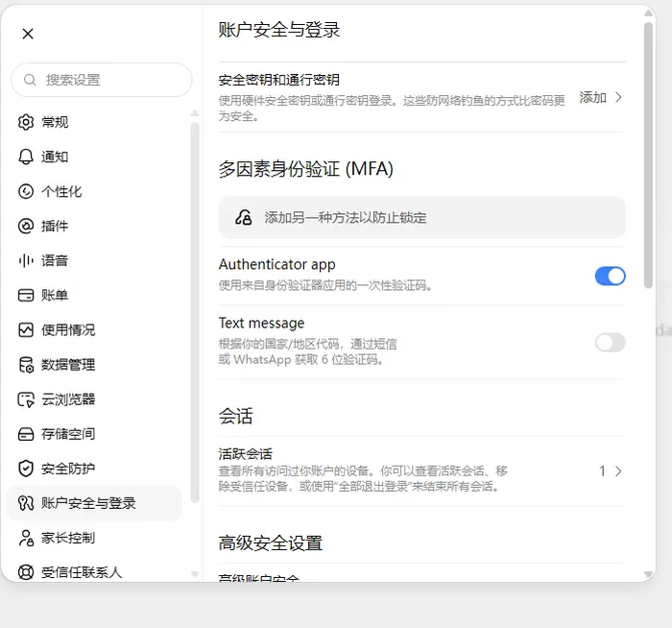Click the 账户安全与登录 page title
Viewport: 672px width, 628px height.
pos(279,30)
